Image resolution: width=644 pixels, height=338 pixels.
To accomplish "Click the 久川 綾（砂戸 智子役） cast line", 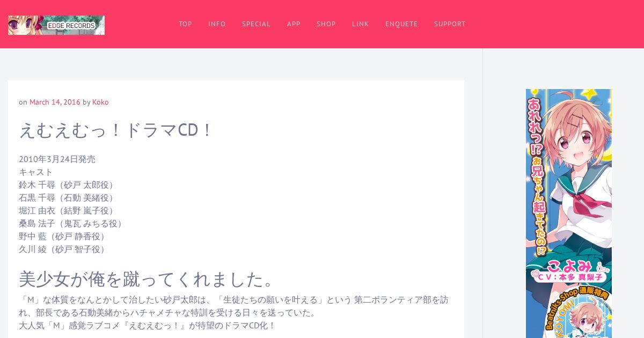I will point(64,249).
